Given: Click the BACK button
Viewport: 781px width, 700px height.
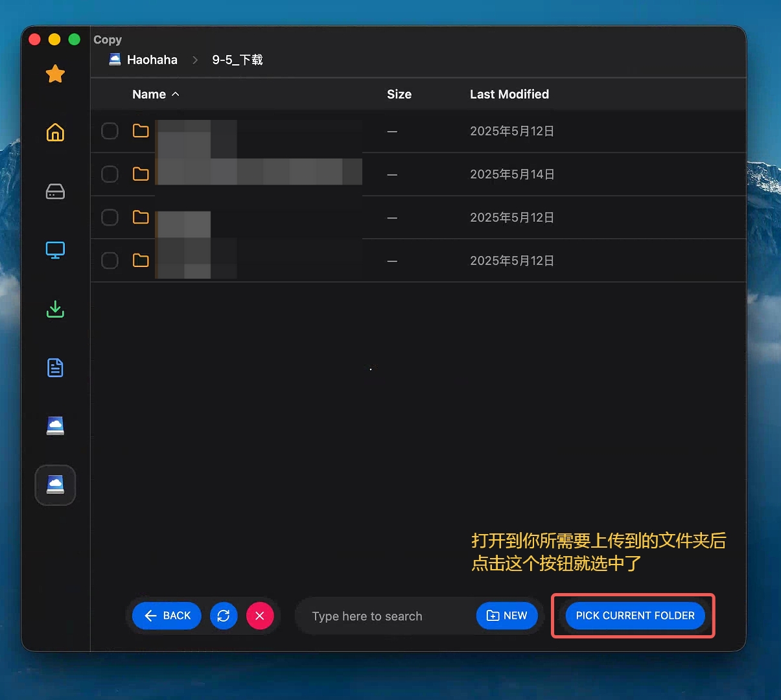Looking at the screenshot, I should [167, 616].
